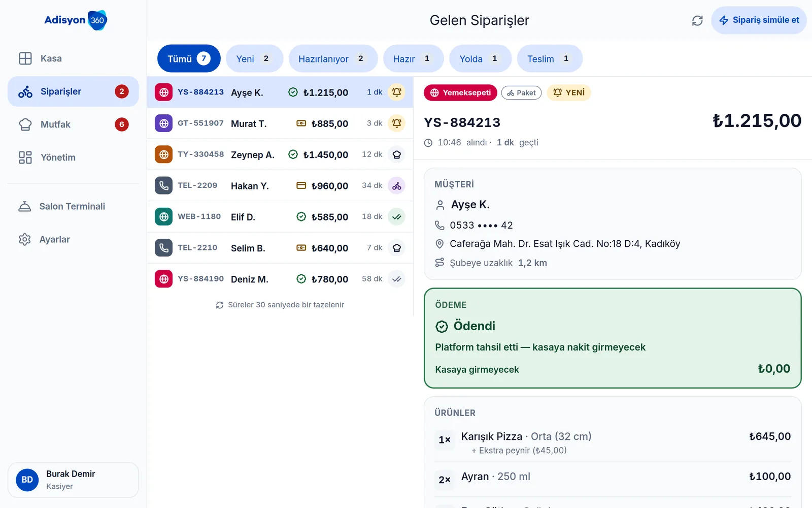Click bell status icon for Murat T.
Image resolution: width=812 pixels, height=508 pixels.
pos(396,123)
